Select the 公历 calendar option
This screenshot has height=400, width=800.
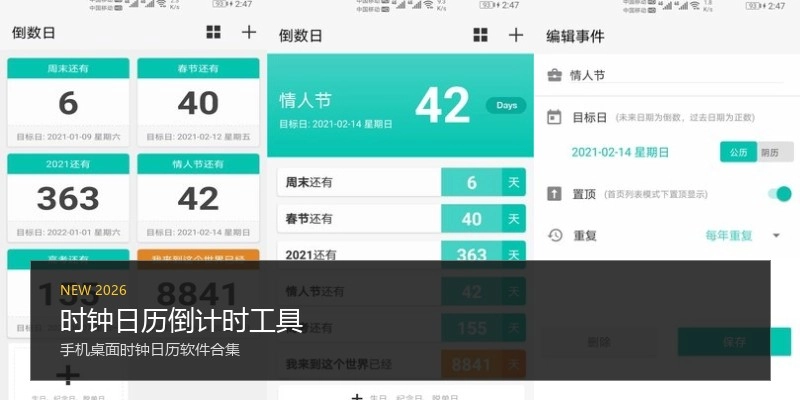pos(737,152)
